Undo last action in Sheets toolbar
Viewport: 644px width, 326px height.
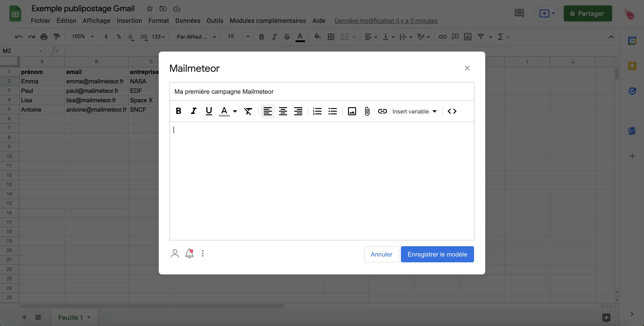[19, 37]
